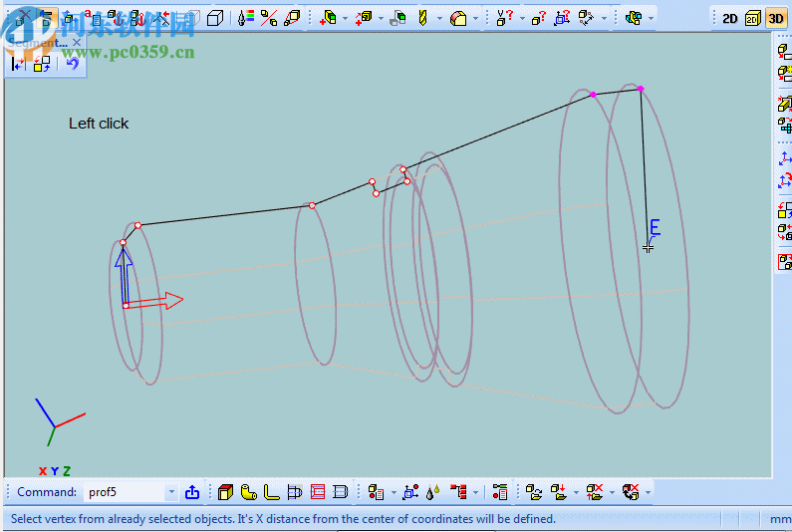This screenshot has width=792, height=532.
Task: Click the first icon in Segment panel
Action: click(18, 64)
